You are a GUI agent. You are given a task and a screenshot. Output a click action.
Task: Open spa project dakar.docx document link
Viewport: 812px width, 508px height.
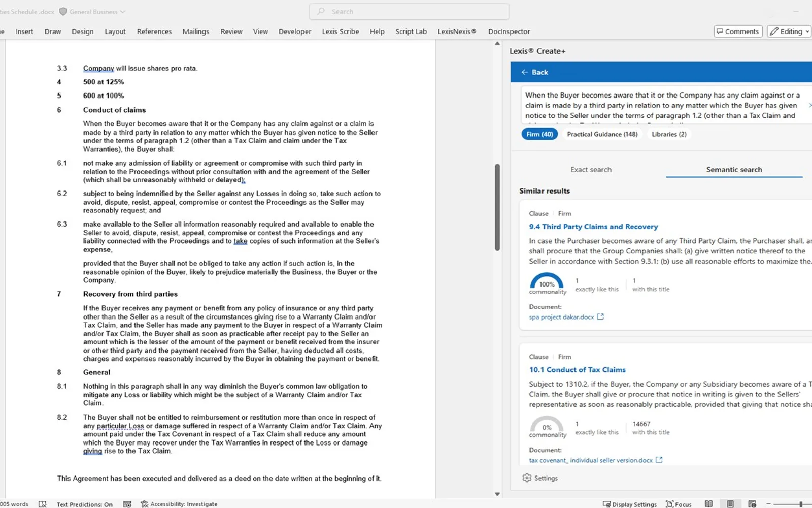[x=561, y=317]
